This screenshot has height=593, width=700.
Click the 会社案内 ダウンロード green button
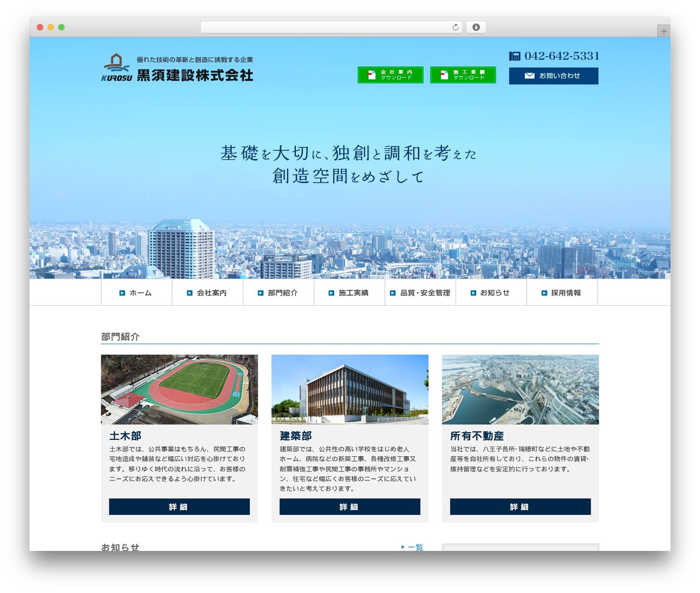(390, 75)
